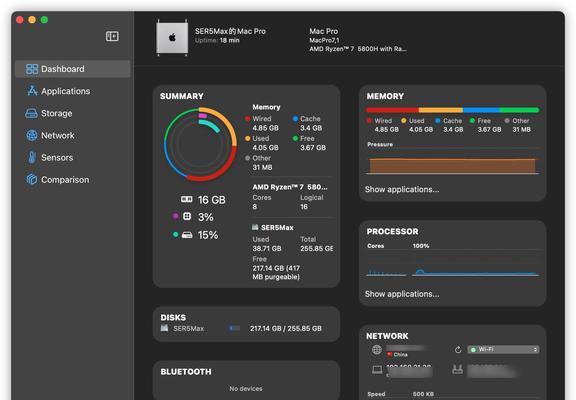Click the SER5Max drive icon in Disks

click(x=164, y=328)
